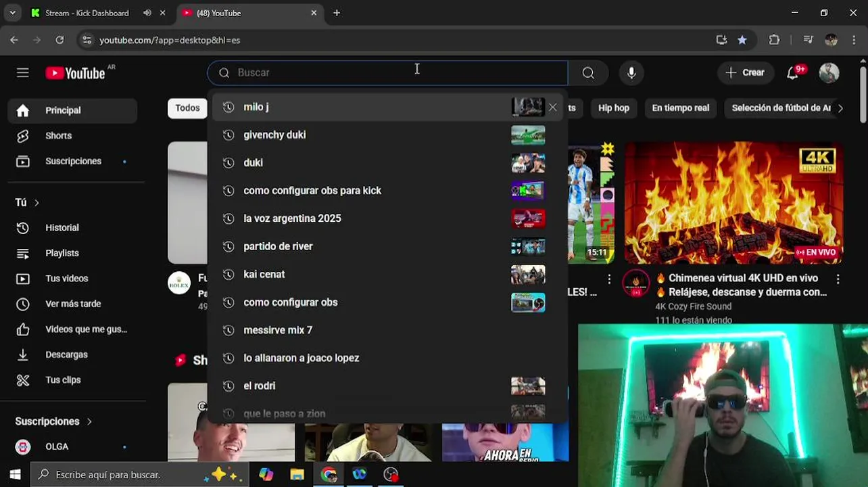Start voice search with microphone icon
868x487 pixels.
[x=631, y=73]
